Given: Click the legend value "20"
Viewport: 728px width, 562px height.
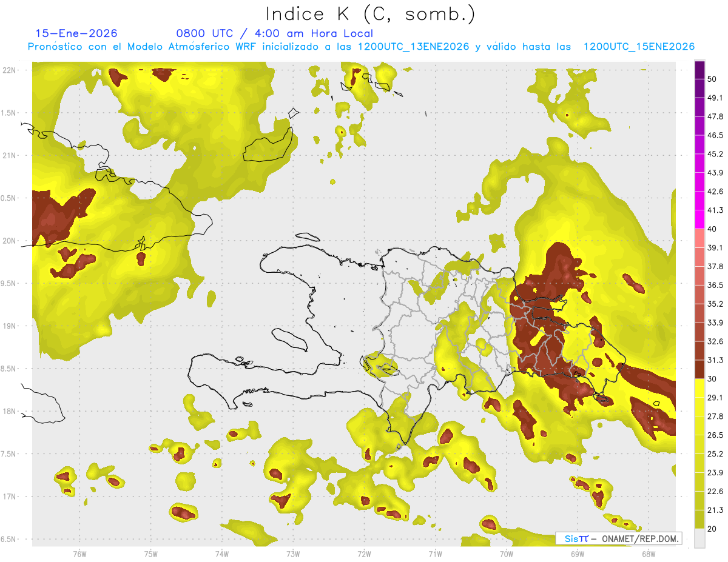Looking at the screenshot, I should click(713, 529).
